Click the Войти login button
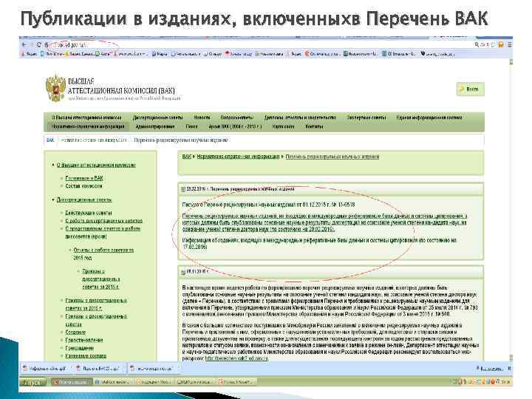 pos(470,89)
